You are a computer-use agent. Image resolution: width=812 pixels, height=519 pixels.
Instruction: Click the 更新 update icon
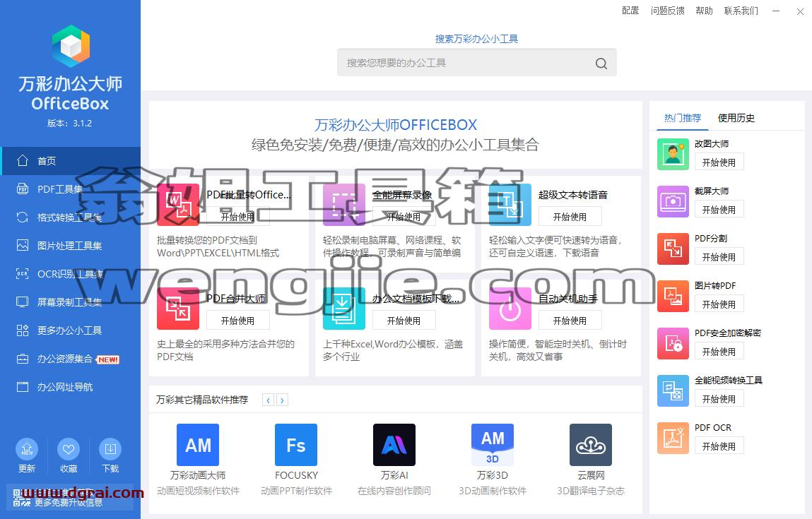pos(27,448)
